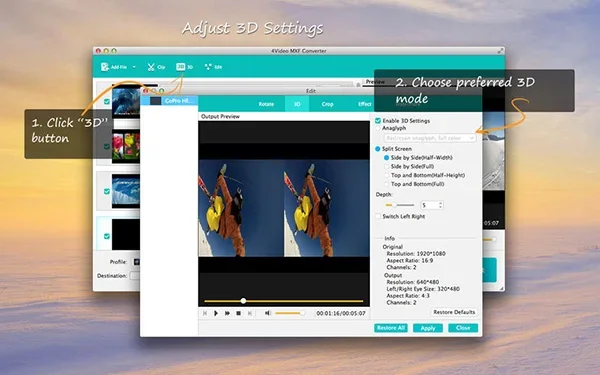Image resolution: width=600 pixels, height=375 pixels.
Task: Switch to the Rotate tab
Action: [x=266, y=104]
